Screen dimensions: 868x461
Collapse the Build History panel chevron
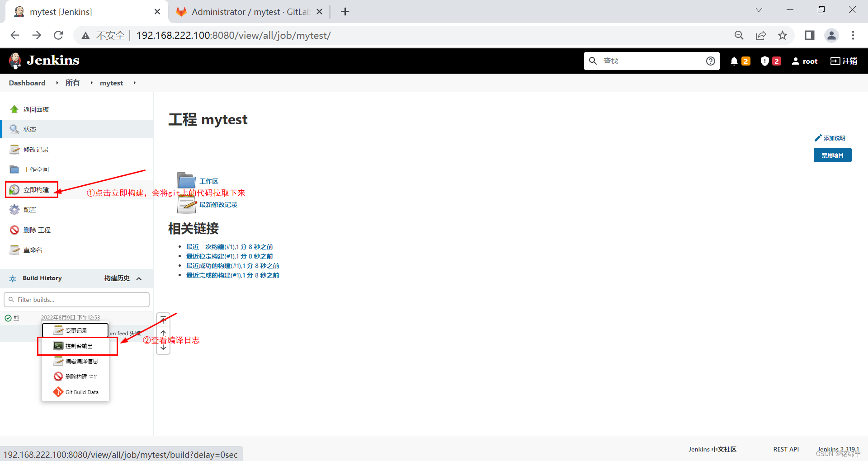(139, 278)
